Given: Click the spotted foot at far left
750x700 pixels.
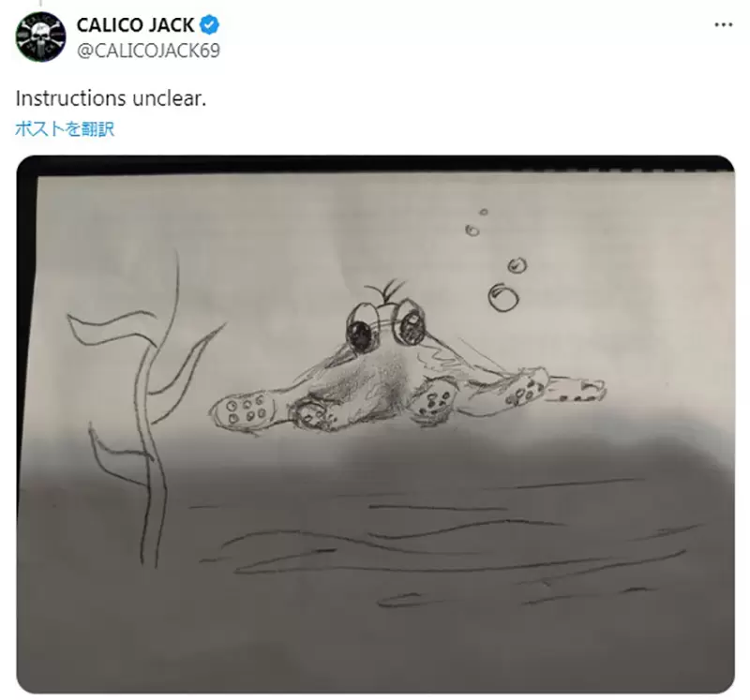Looking at the screenshot, I should 243,410.
